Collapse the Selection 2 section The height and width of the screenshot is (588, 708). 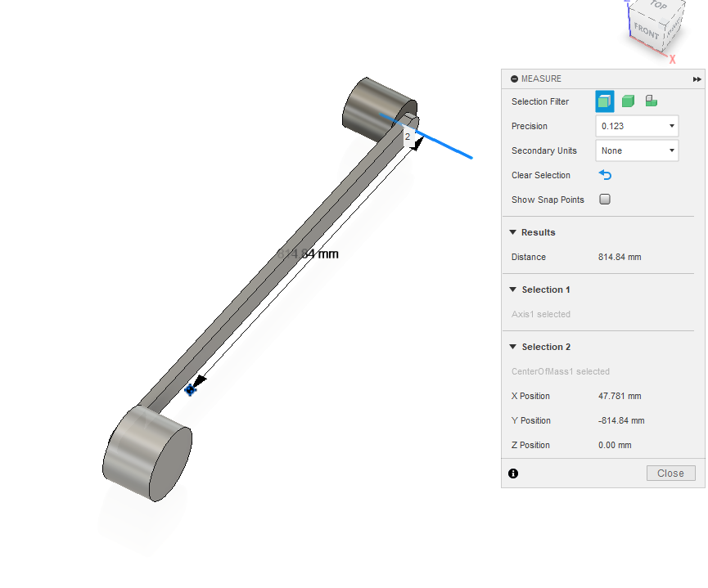pyautogui.click(x=512, y=347)
